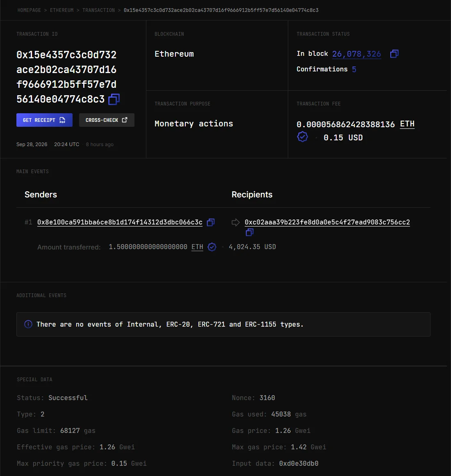Click the Main Events section label
The image size is (451, 476).
(32, 172)
